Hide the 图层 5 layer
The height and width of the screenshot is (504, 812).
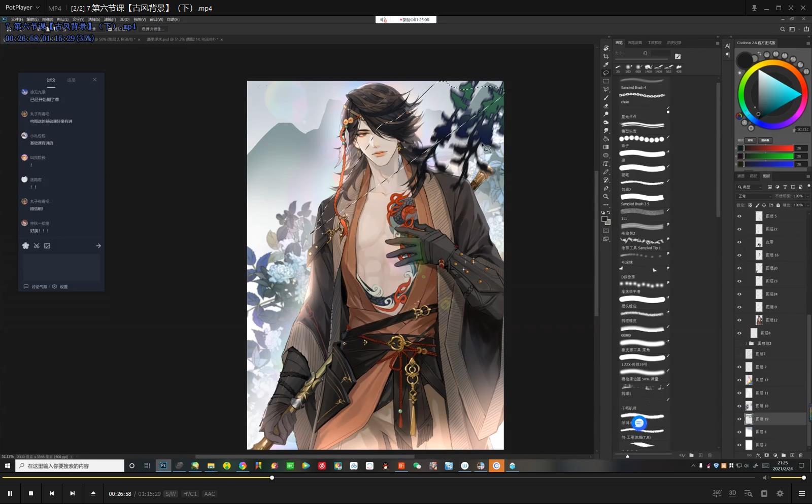739,216
